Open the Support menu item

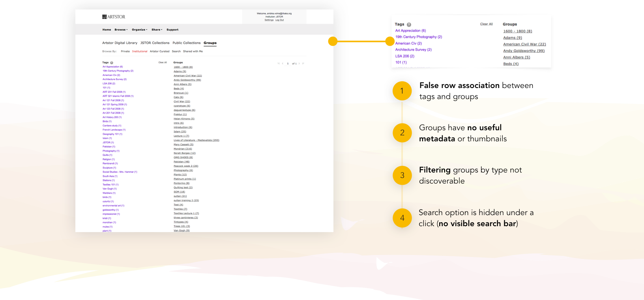coord(172,30)
